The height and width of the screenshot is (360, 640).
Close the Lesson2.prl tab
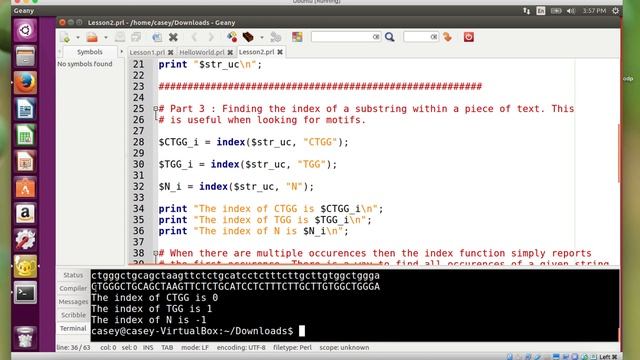(280, 52)
